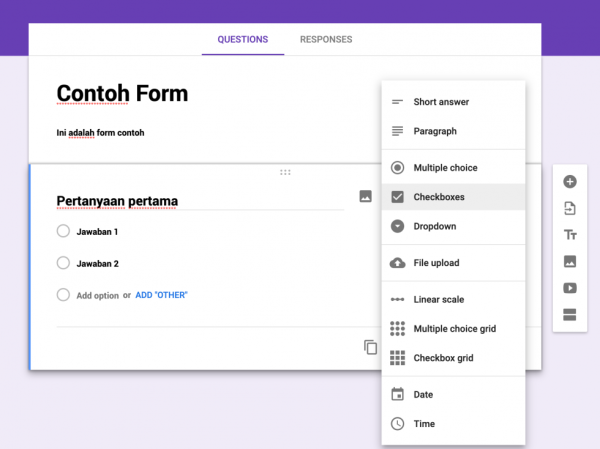600x449 pixels.
Task: Click the Short answer icon
Action: click(x=397, y=102)
